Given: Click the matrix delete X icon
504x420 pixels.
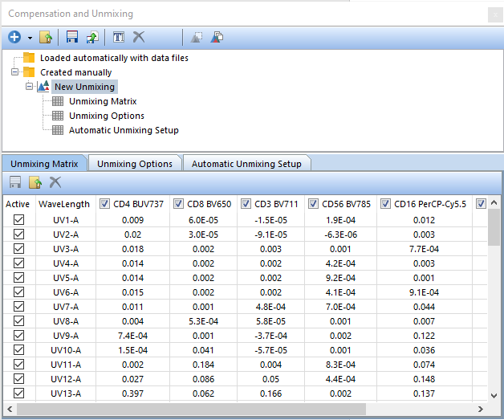Looking at the screenshot, I should point(55,182).
